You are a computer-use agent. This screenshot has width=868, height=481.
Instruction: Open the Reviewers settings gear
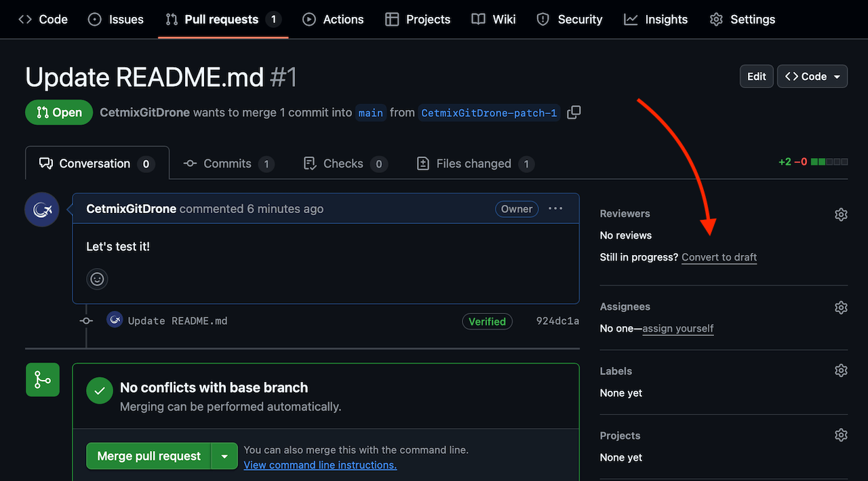(841, 214)
